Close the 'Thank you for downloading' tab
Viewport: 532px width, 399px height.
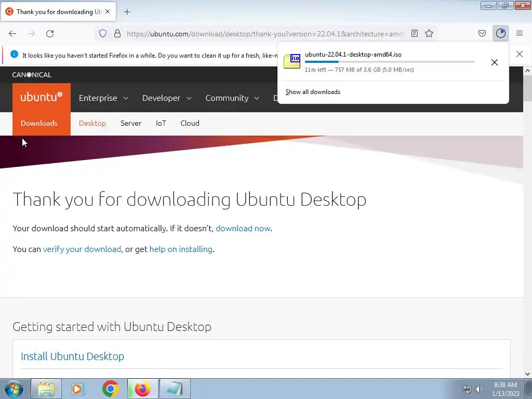(x=108, y=11)
